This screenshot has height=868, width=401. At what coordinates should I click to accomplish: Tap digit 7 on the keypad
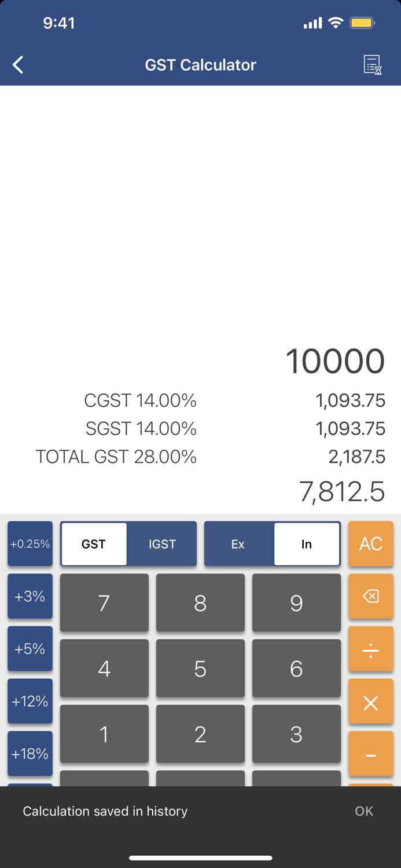point(104,603)
